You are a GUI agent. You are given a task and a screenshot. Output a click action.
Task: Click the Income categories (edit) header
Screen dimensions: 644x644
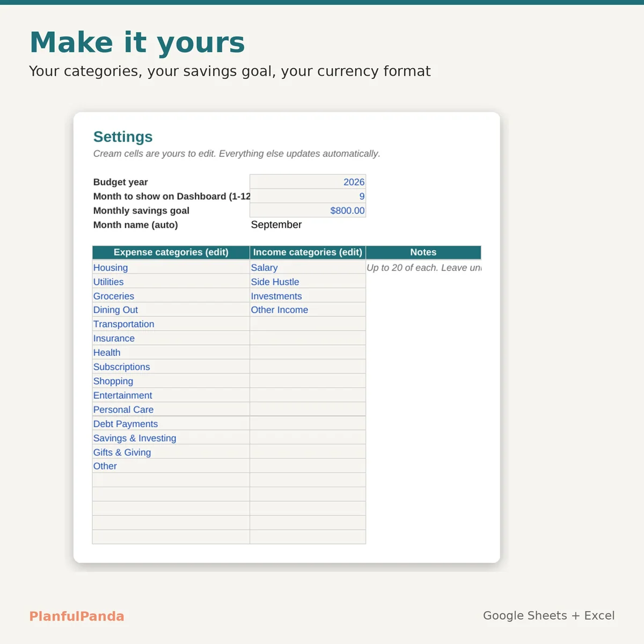(308, 252)
